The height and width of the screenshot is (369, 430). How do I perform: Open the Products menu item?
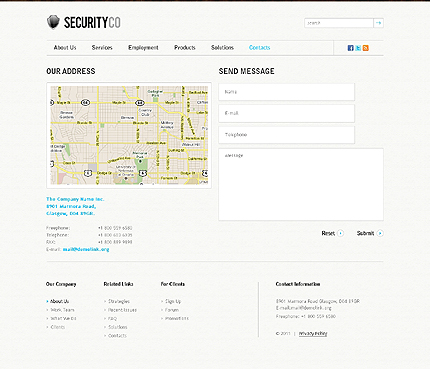point(185,48)
